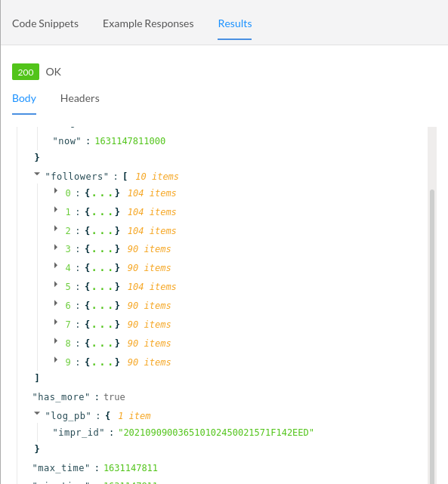Screen dimensions: 448x484
Task: Expand followers item 7
Action: click(x=56, y=322)
